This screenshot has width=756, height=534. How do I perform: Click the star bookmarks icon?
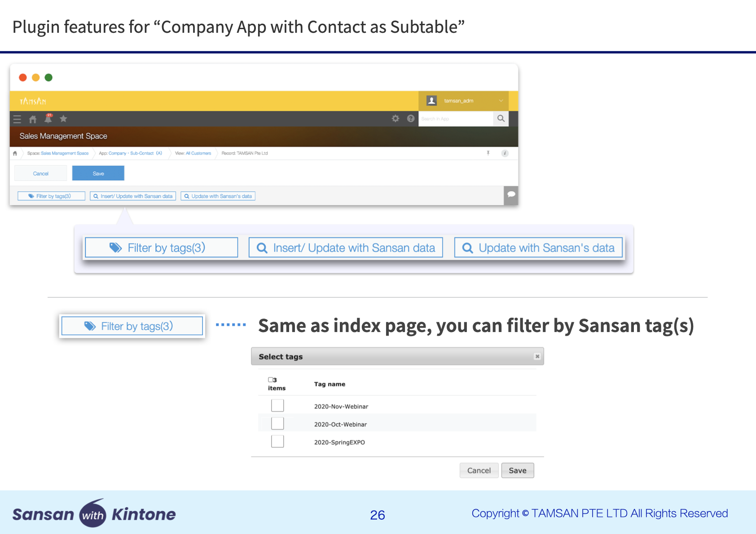click(x=63, y=119)
